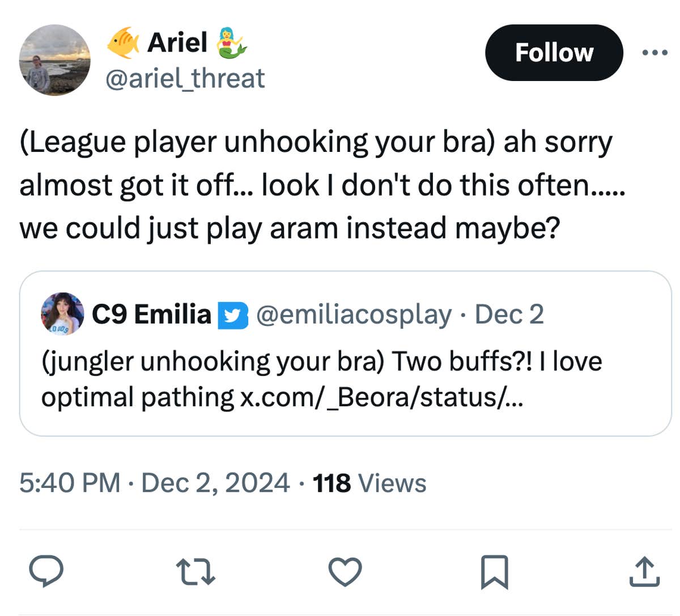
Task: Open C9 Emilia's avatar in quoted tweet
Action: click(x=62, y=314)
